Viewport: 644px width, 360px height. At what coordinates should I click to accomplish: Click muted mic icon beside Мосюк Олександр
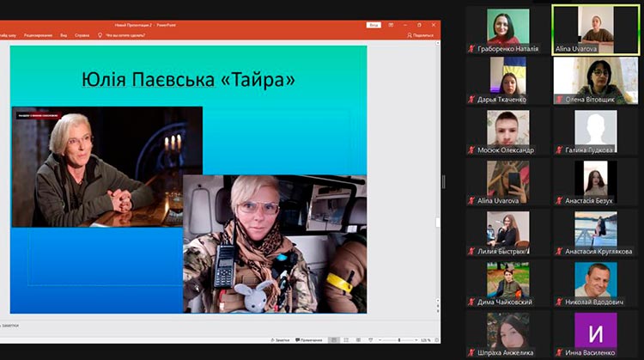[471, 150]
